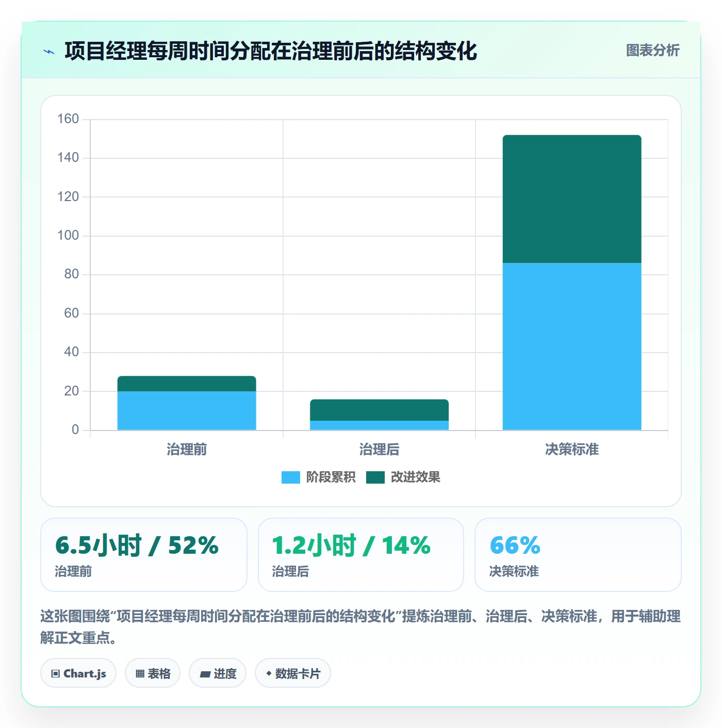The height and width of the screenshot is (728, 722).
Task: Click the 100 y-axis tick label
Action: (68, 236)
